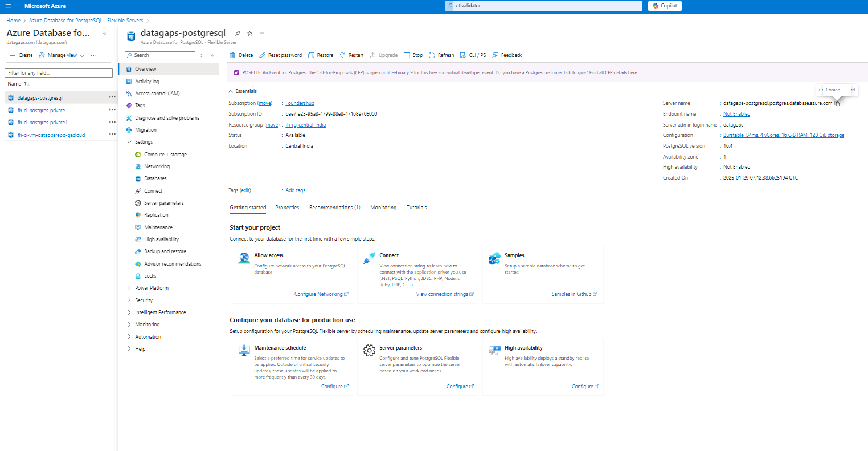This screenshot has height=451, width=868.
Task: Collapse the resource menu with double chevron
Action: click(x=212, y=55)
